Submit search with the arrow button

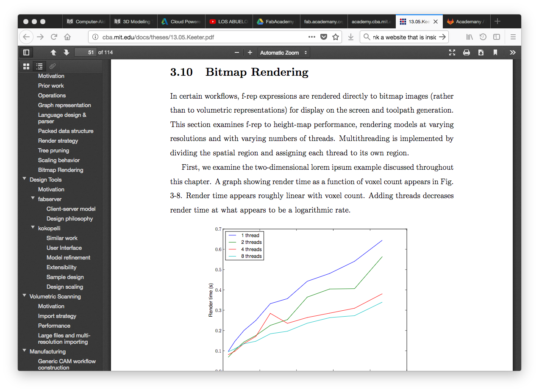[442, 37]
